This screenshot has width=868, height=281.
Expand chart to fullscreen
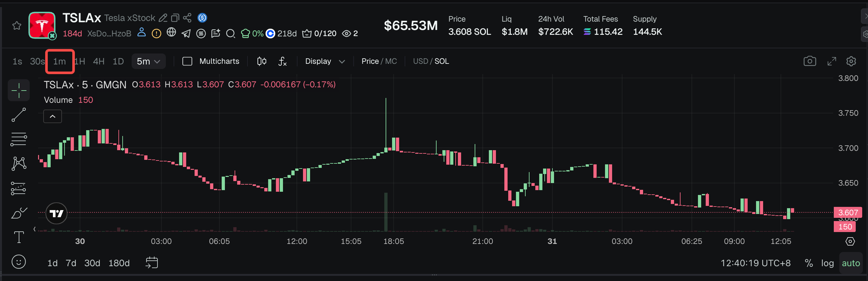point(832,61)
